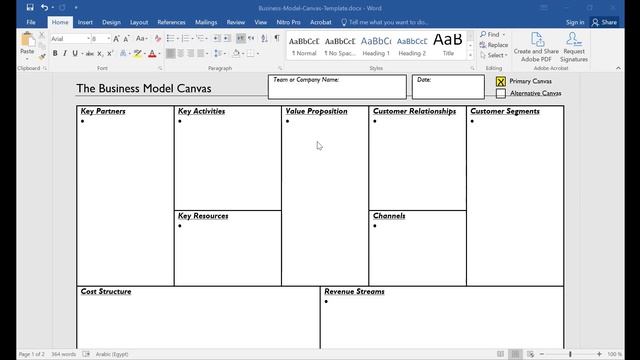
Task: Decrease paragraph indent
Action: tap(216, 38)
